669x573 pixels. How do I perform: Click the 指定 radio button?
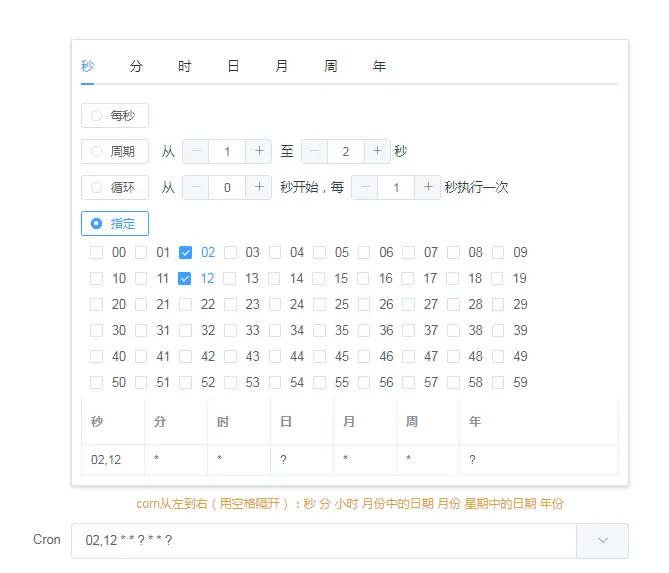point(115,224)
